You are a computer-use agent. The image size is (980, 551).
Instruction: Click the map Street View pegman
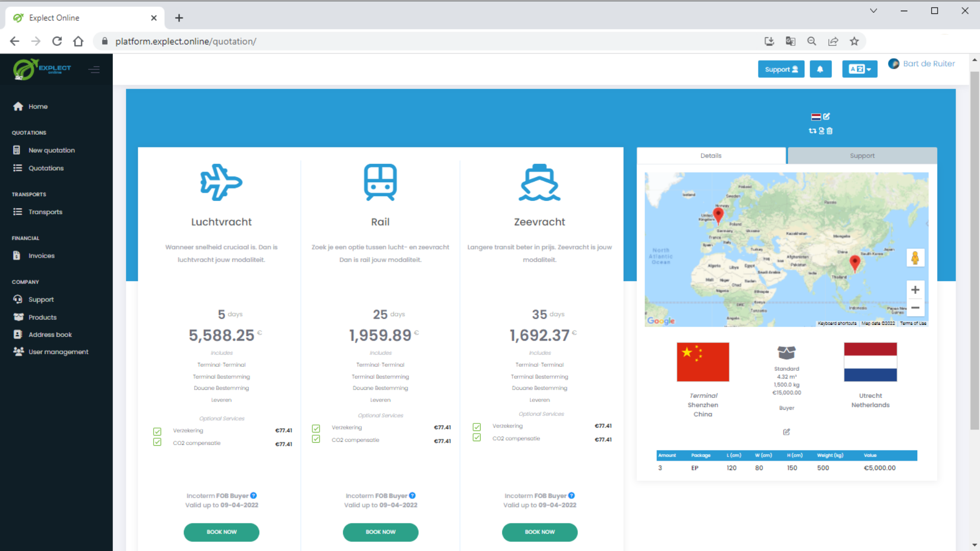[915, 258]
